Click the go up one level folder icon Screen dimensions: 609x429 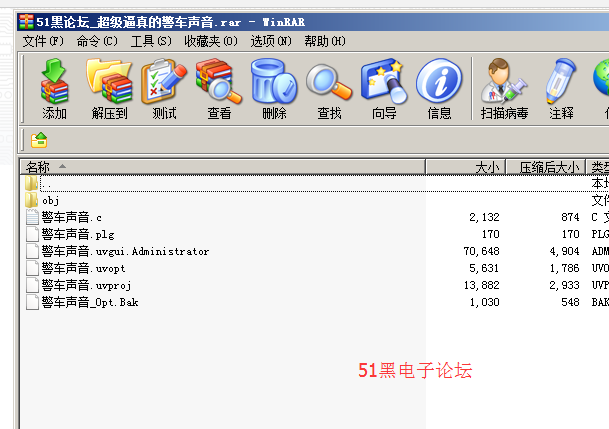(39, 140)
